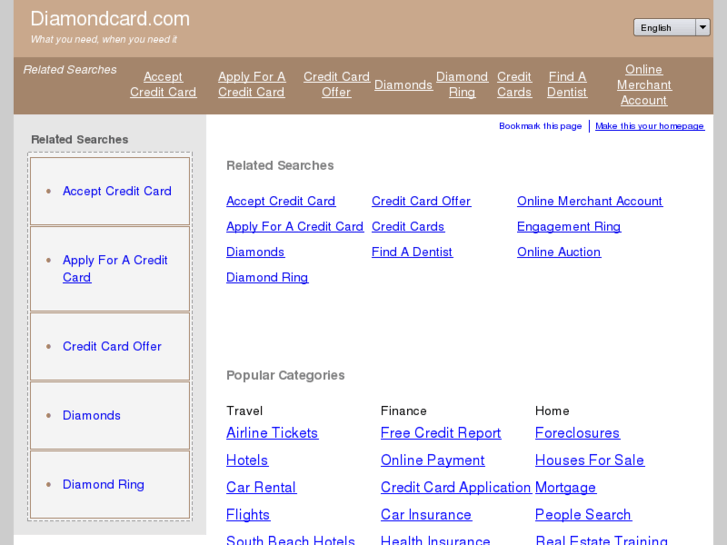Click Make this your homepage link
727x545 pixels.
point(650,126)
